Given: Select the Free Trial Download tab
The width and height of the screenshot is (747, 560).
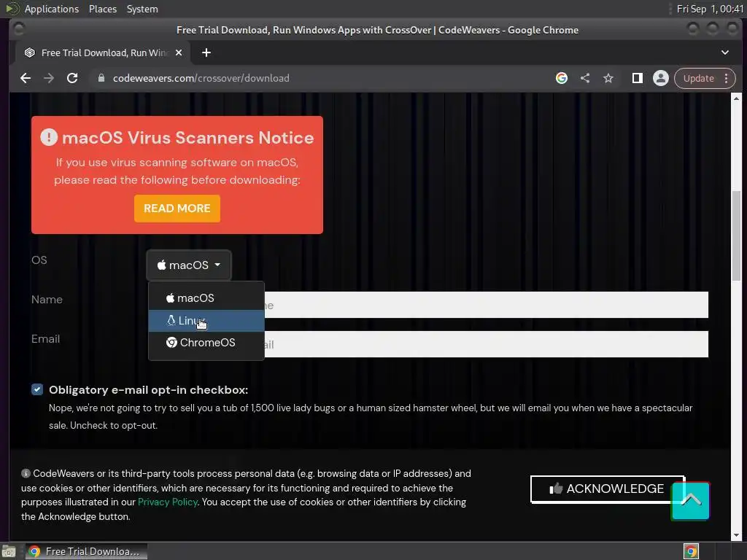Looking at the screenshot, I should point(103,52).
